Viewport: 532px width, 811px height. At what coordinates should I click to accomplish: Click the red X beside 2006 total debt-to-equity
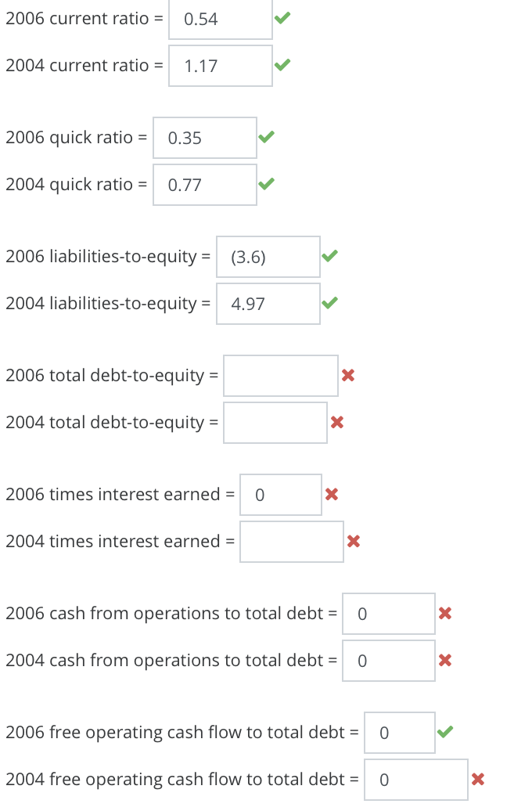tap(347, 375)
